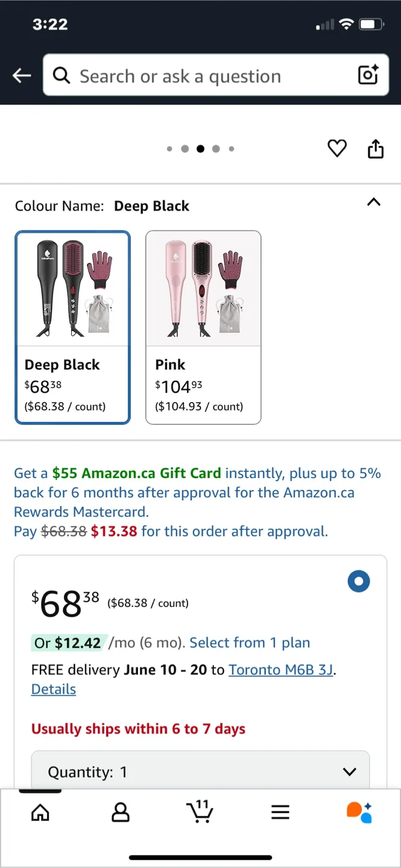Open the Quantity dropdown

click(200, 772)
